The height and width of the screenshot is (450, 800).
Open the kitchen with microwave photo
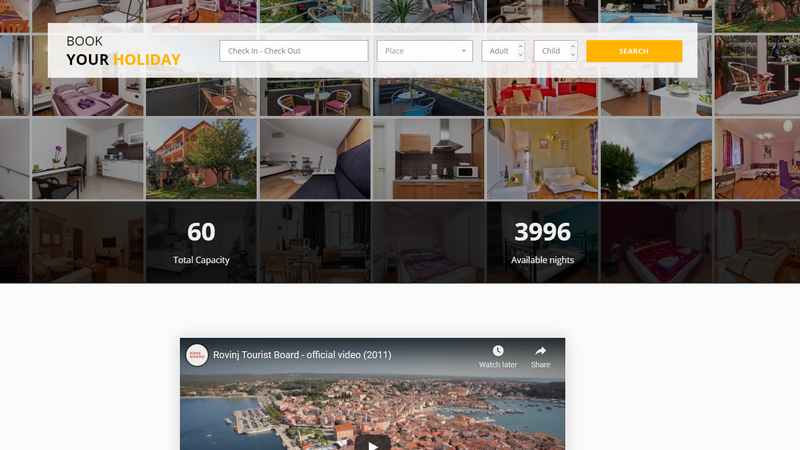429,159
